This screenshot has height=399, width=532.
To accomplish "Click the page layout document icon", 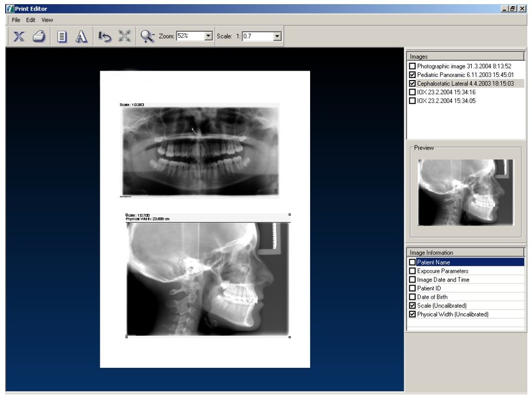I will (x=62, y=36).
